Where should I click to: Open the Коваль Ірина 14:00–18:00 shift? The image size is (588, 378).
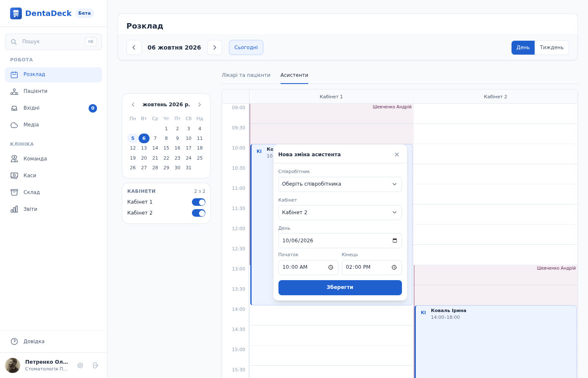point(496,341)
